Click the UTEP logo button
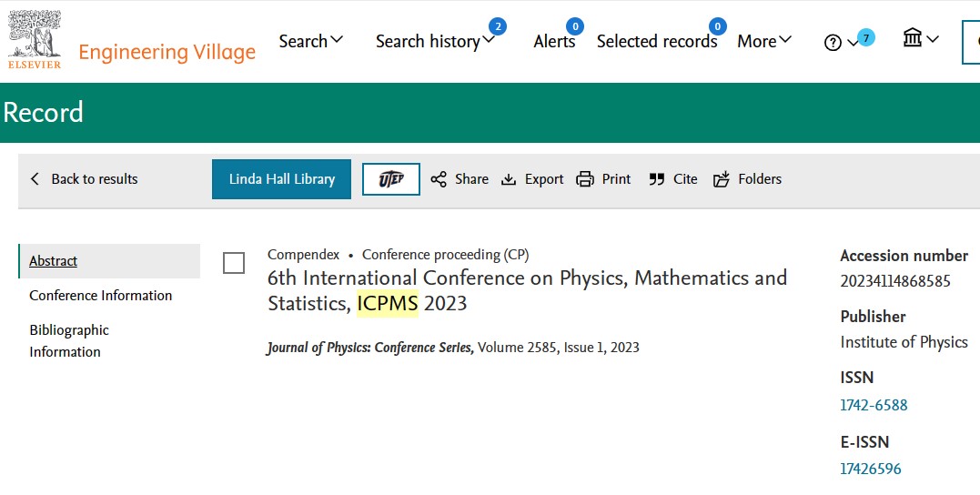The image size is (980, 495). pos(390,179)
